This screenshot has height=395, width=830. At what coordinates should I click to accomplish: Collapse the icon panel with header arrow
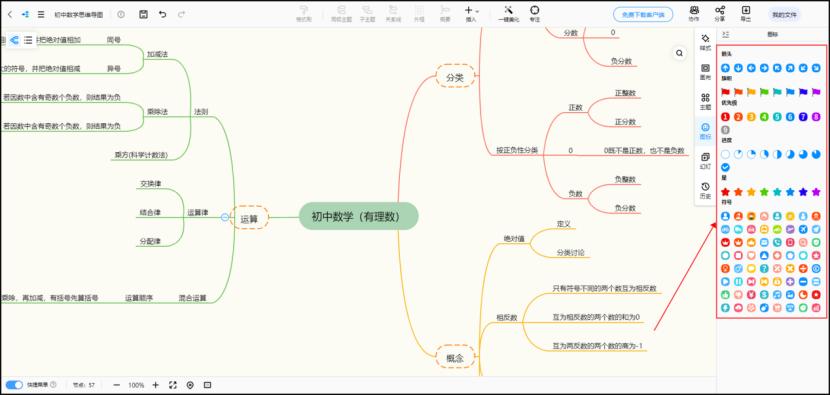tap(726, 34)
